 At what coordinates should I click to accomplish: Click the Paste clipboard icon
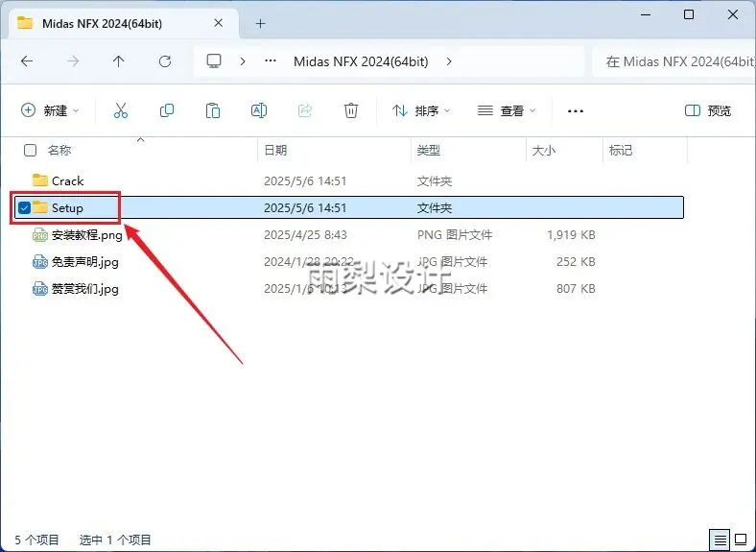pyautogui.click(x=213, y=110)
